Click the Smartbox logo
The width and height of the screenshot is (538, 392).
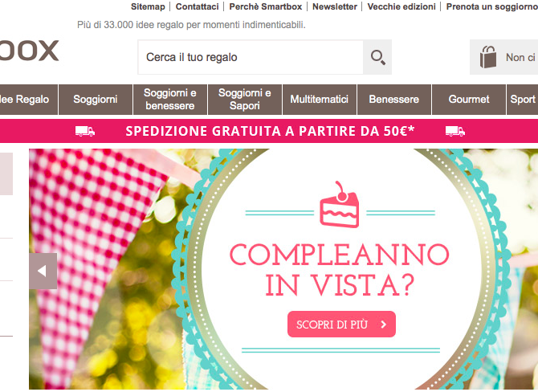pyautogui.click(x=29, y=51)
